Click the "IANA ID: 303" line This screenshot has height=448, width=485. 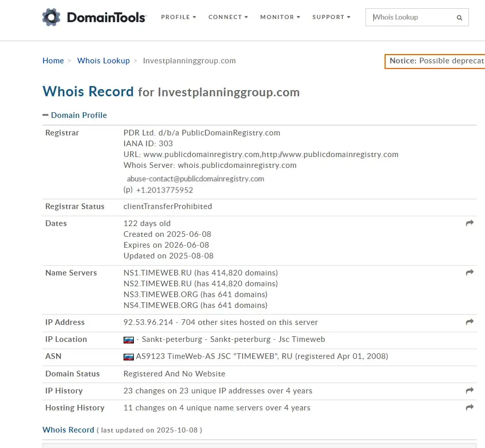pyautogui.click(x=148, y=144)
